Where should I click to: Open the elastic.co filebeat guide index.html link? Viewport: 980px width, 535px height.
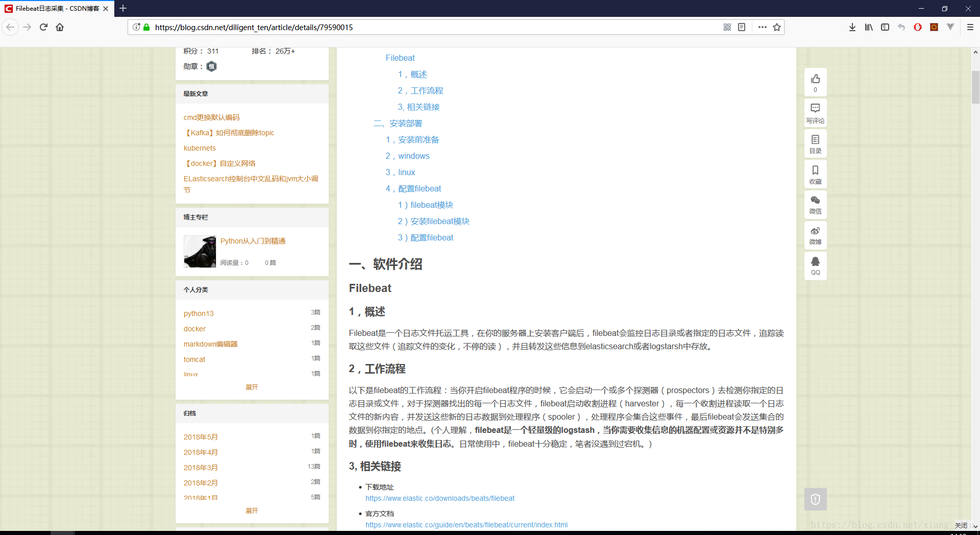(x=467, y=525)
